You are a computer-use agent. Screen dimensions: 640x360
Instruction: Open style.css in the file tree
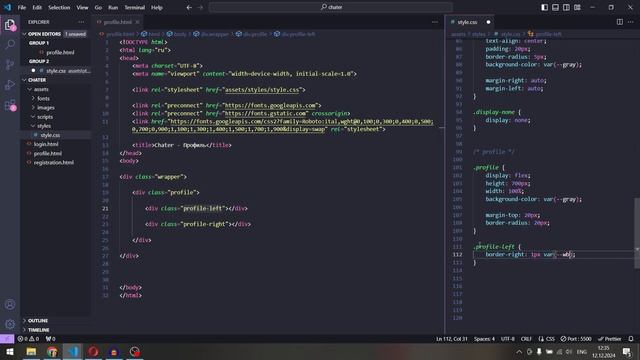pos(50,135)
